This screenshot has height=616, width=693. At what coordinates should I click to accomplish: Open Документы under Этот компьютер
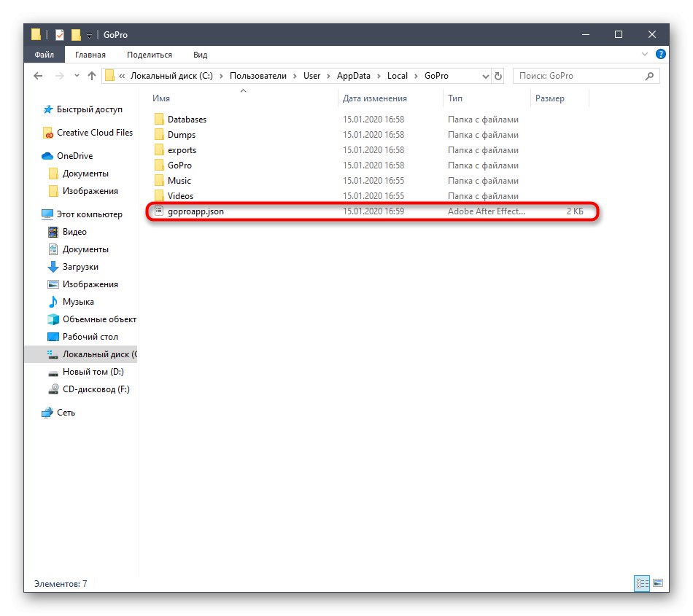[85, 249]
